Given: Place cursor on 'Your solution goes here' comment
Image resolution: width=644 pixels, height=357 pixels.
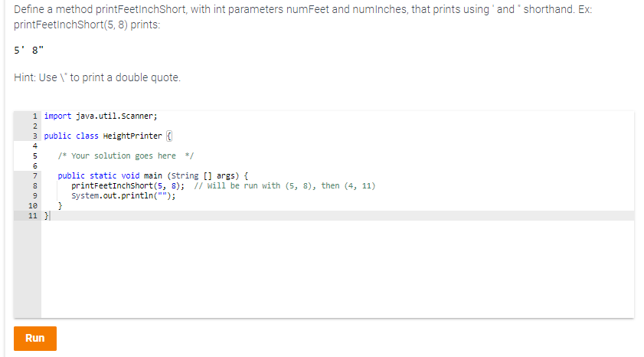Looking at the screenshot, I should tap(126, 156).
